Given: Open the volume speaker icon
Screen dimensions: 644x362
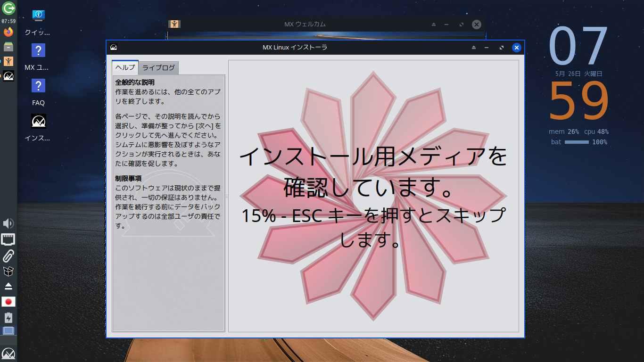Looking at the screenshot, I should click(8, 223).
